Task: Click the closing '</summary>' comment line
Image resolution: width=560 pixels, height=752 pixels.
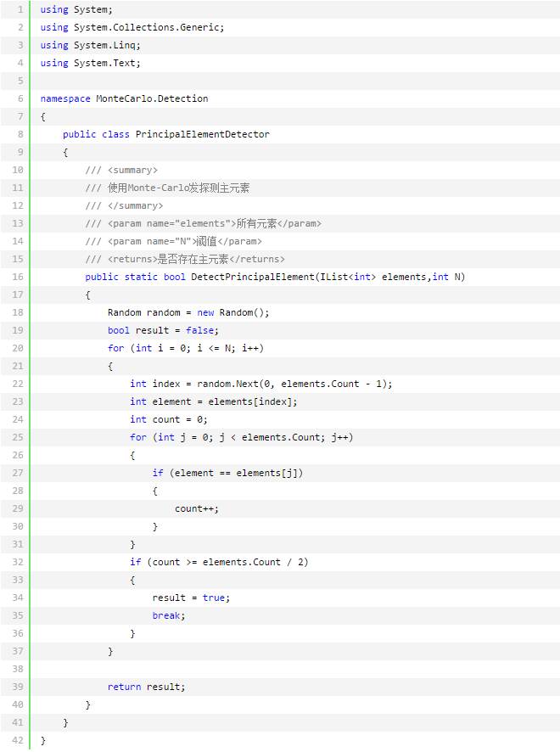Action: point(124,205)
